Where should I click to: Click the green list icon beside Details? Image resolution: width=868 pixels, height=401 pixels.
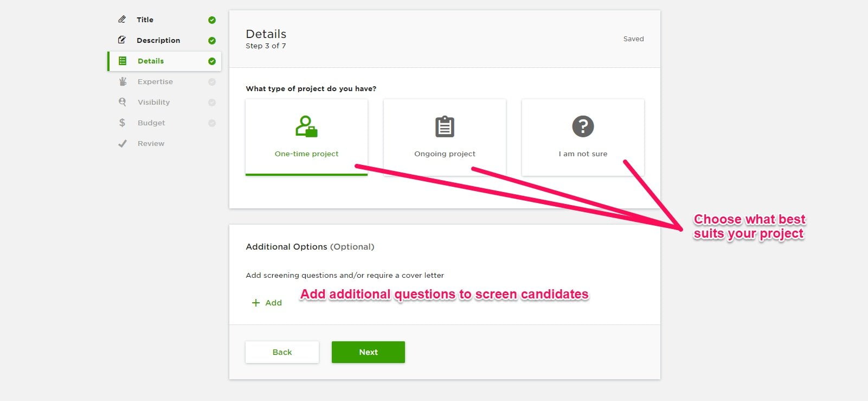click(x=123, y=61)
